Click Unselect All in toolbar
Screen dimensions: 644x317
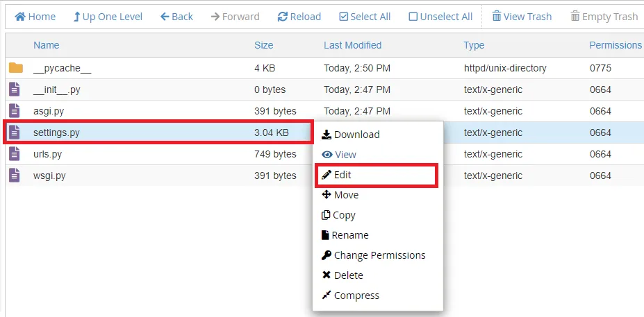tap(440, 17)
